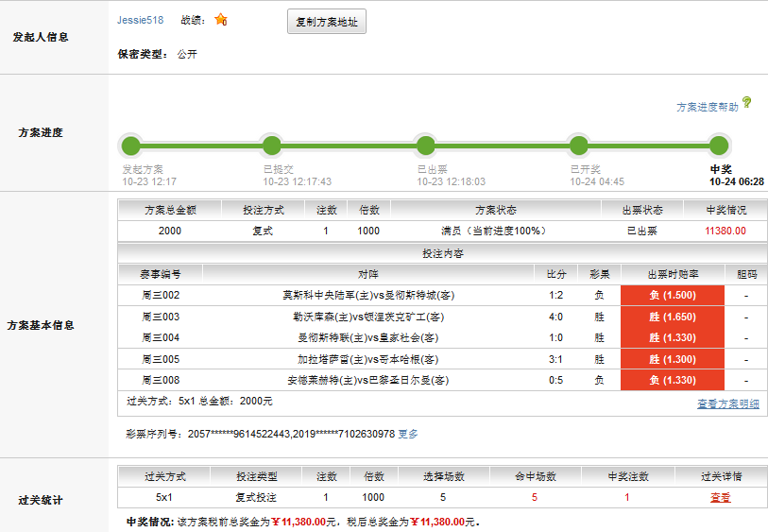Click the 胜 (1.300) odds cell

pyautogui.click(x=673, y=359)
